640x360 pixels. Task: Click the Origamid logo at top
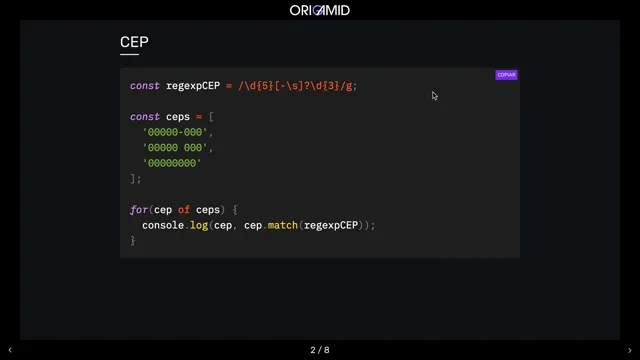320,10
